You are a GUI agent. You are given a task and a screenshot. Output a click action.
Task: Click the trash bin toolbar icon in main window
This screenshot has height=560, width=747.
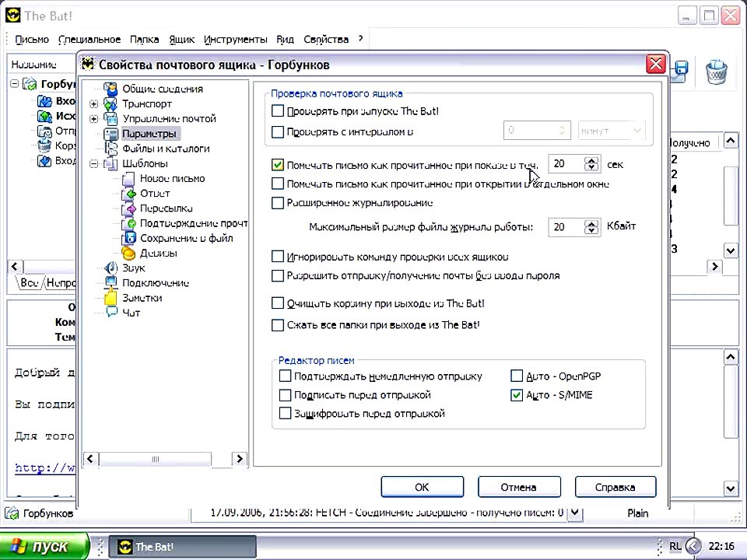[717, 72]
